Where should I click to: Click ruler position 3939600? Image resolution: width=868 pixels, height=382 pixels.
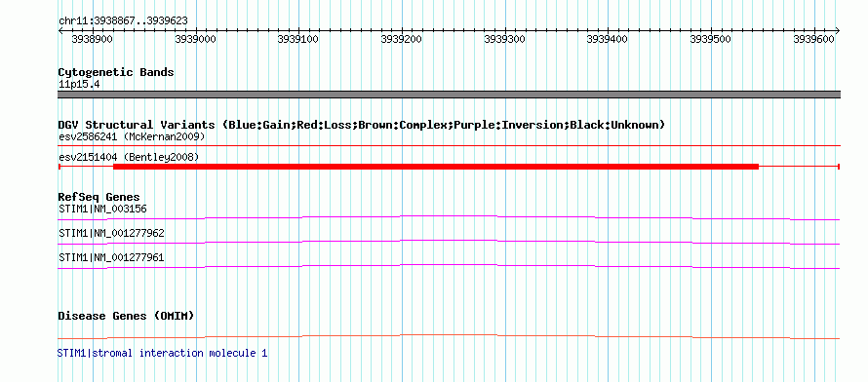pyautogui.click(x=813, y=39)
